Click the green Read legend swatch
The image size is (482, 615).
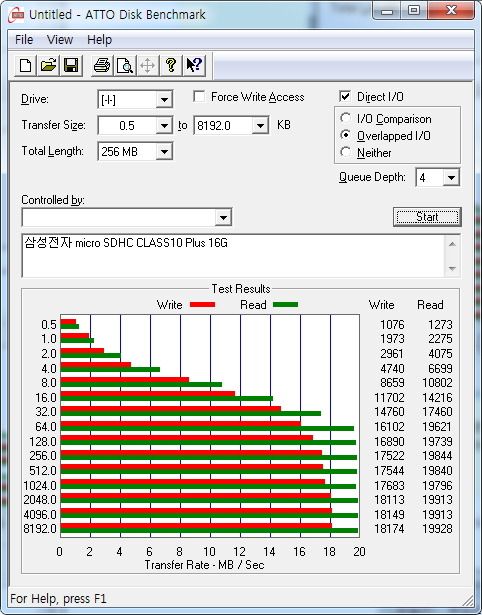285,305
